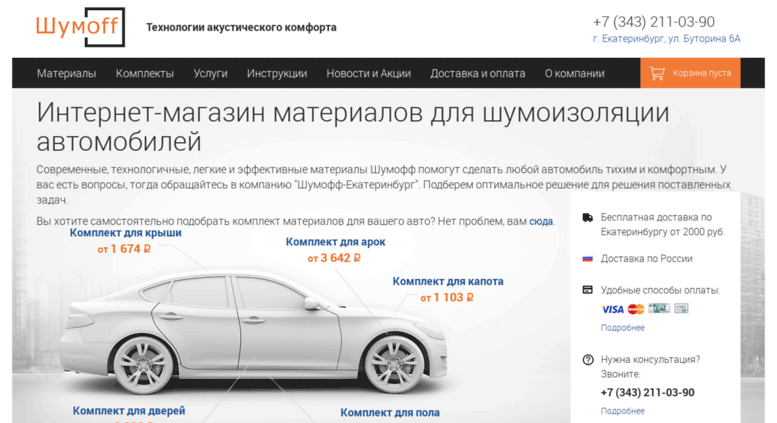Click the shopping cart icon
This screenshot has width=777, height=423.
pyautogui.click(x=657, y=73)
